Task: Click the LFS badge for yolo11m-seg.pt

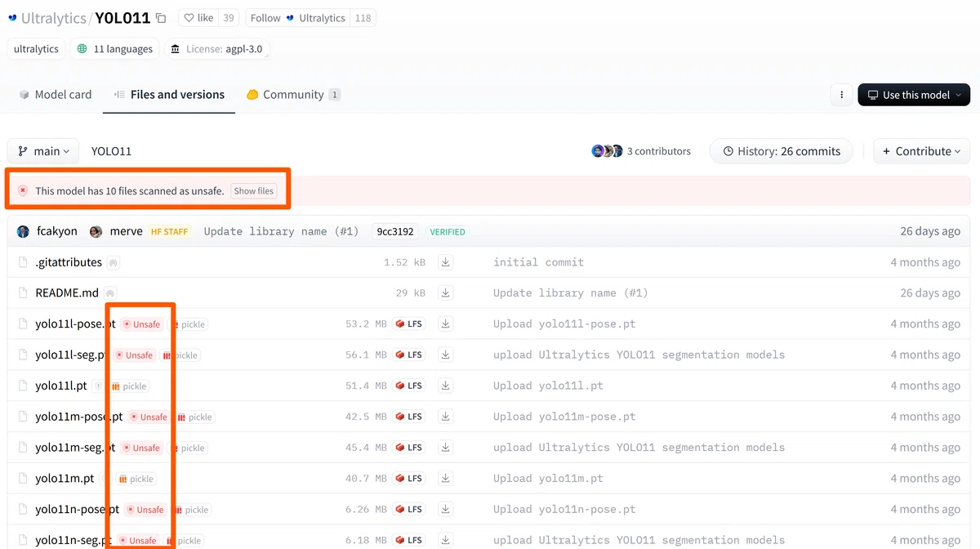Action: tap(409, 448)
